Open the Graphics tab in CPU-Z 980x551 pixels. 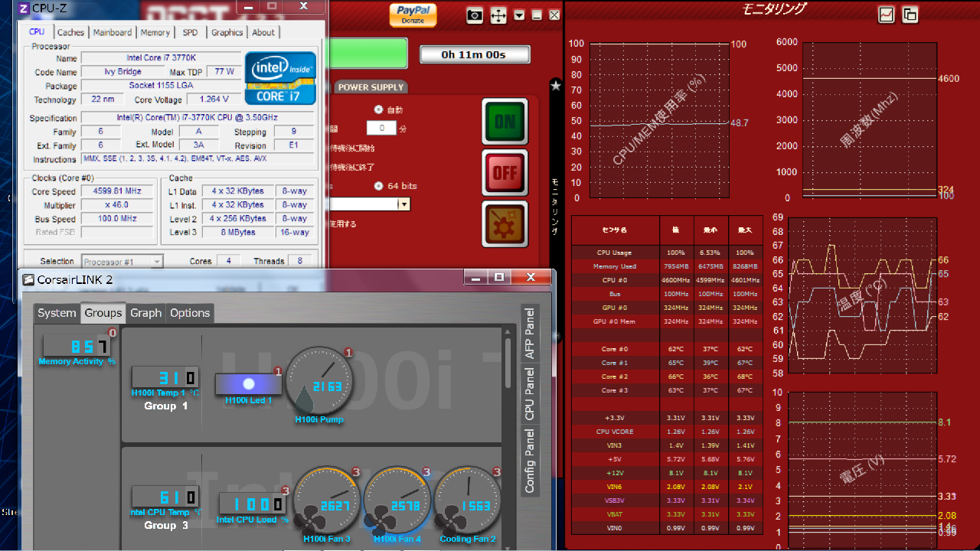(x=227, y=32)
